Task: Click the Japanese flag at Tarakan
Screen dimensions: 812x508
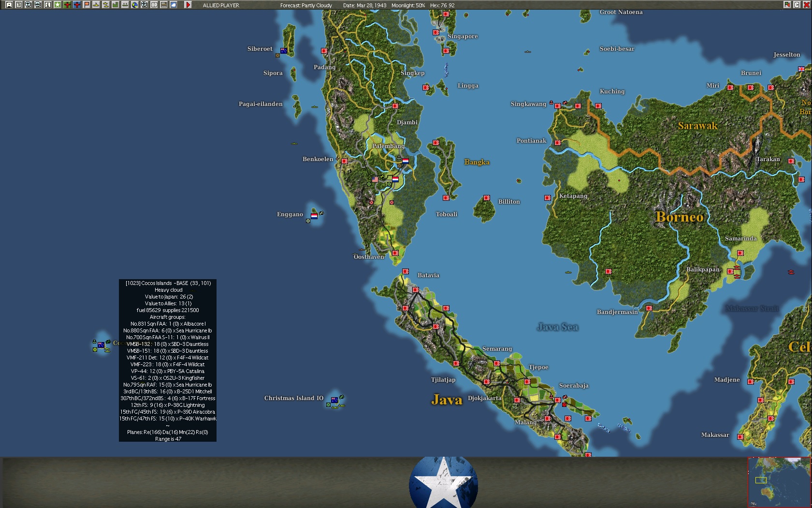Action: pos(791,161)
